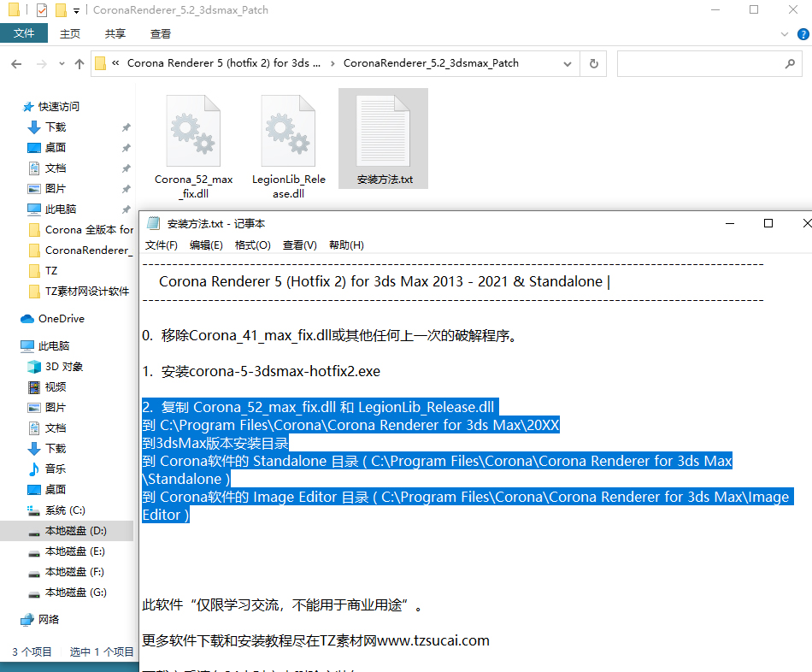
Task: Open recent locations dropdown arrow
Action: pos(62,64)
